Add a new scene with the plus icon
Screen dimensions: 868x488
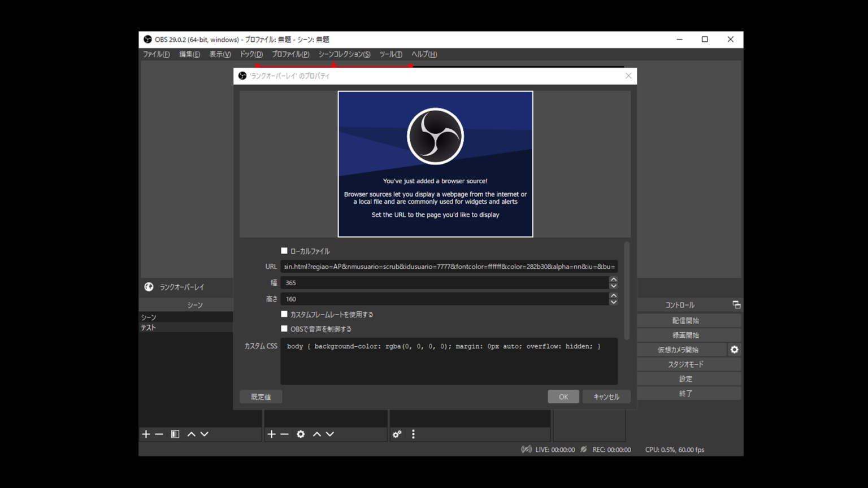click(x=146, y=434)
